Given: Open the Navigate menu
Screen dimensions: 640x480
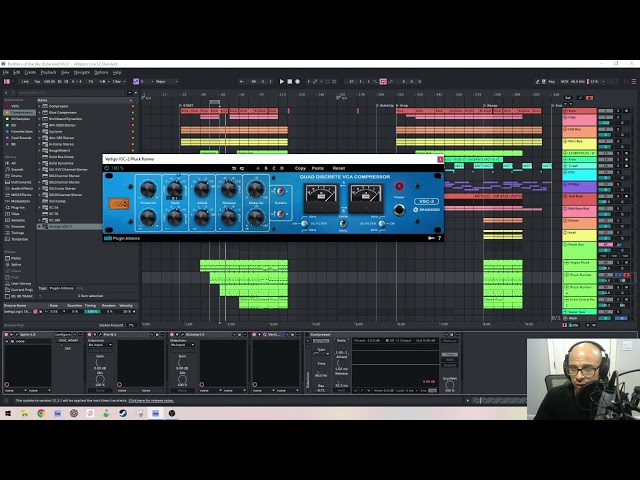Looking at the screenshot, I should coord(82,72).
